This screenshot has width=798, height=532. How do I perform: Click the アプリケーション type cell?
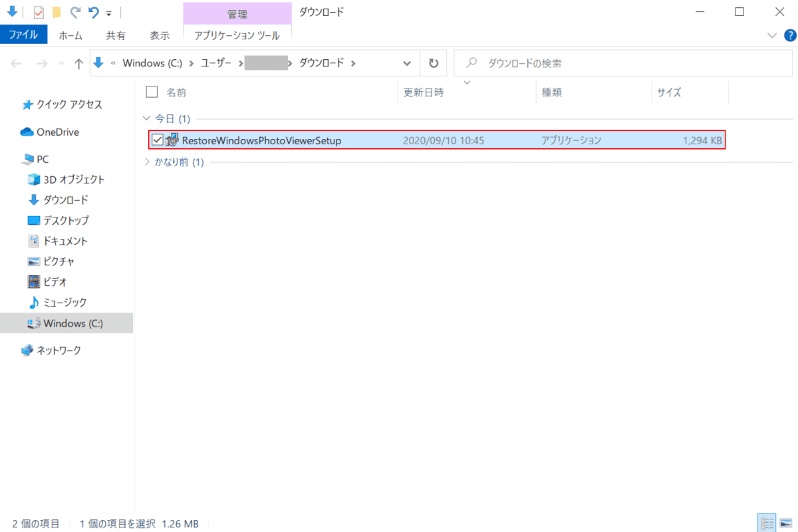tap(571, 140)
